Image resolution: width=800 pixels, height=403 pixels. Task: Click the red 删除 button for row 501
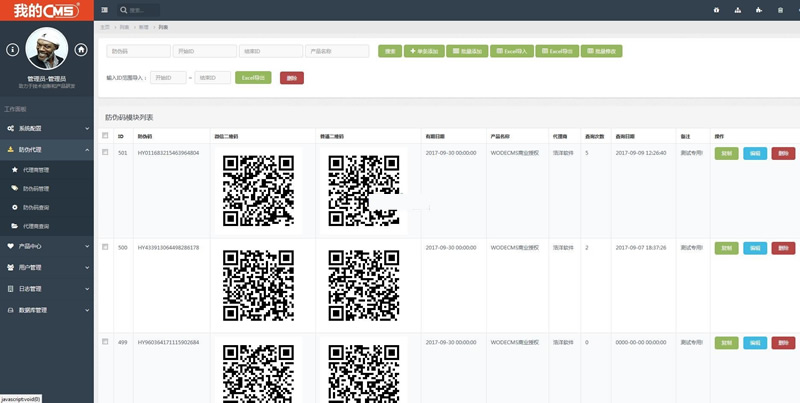point(783,153)
